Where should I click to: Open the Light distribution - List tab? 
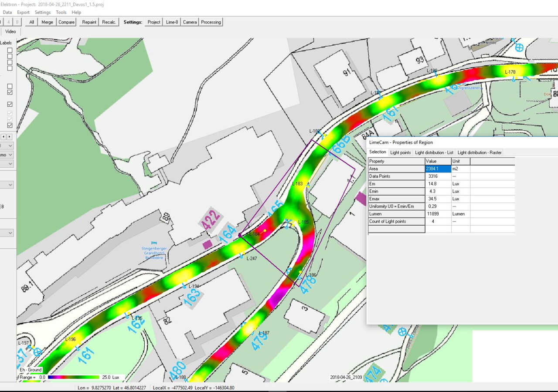pos(434,152)
